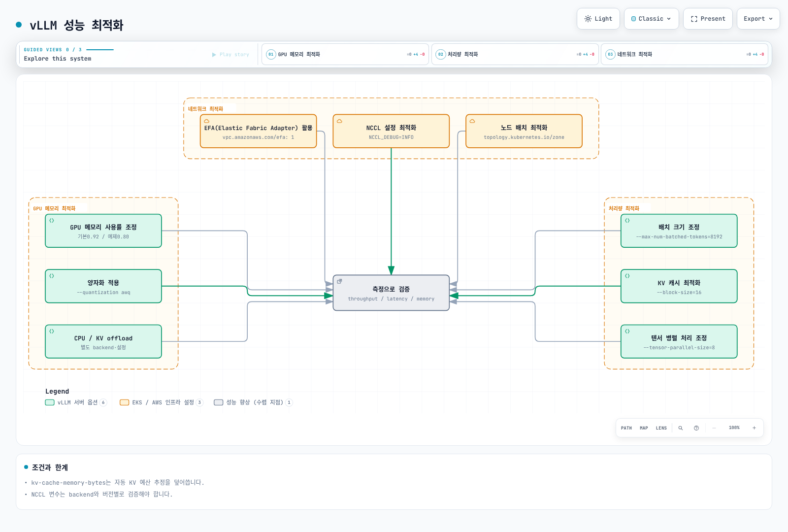Click the search magnifier icon in canvas toolbar

point(681,428)
